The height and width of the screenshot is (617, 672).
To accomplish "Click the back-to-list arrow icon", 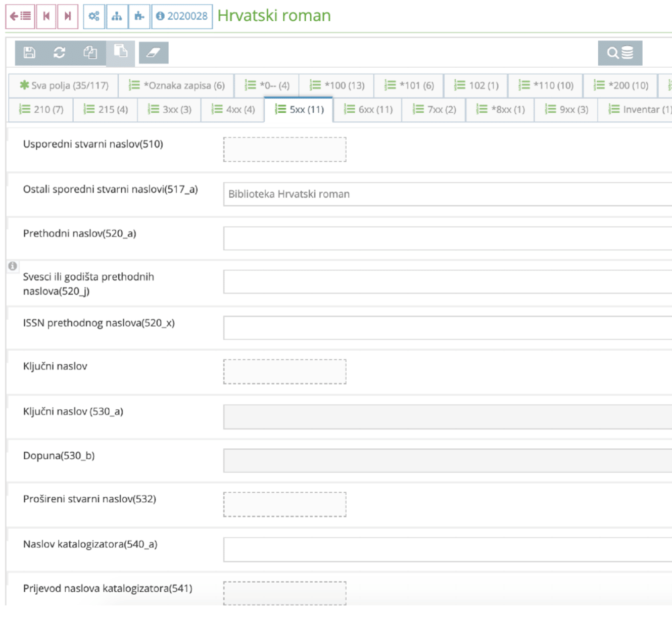I will [x=20, y=16].
